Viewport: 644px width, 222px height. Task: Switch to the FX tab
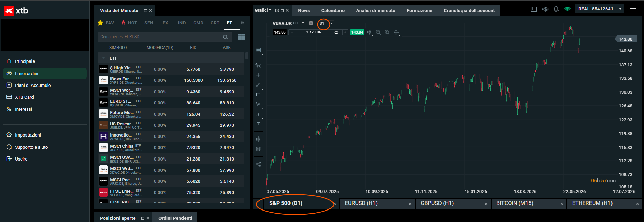coord(165,23)
